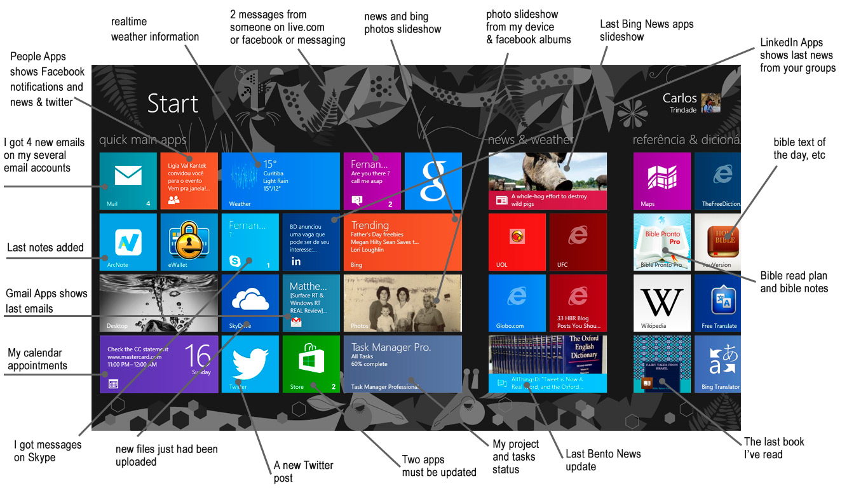The height and width of the screenshot is (488, 868).
Task: Open the SkyDrive cloud tile
Action: click(x=250, y=302)
